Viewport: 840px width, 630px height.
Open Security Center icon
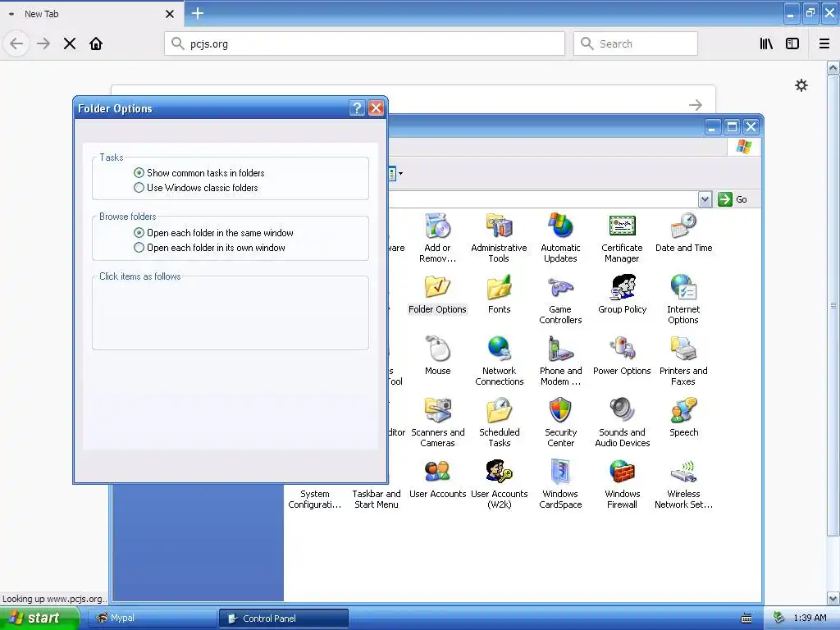point(560,422)
